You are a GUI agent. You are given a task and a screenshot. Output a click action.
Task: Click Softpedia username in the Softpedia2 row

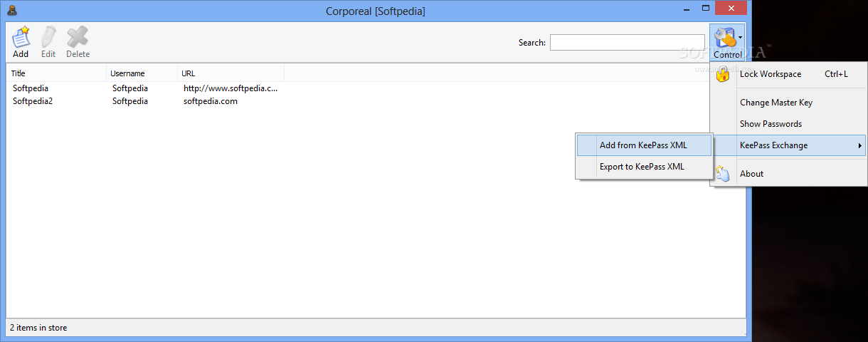pyautogui.click(x=130, y=101)
